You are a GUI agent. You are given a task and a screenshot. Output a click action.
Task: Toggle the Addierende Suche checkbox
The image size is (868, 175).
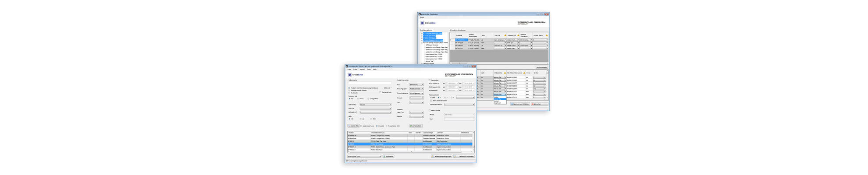pos(362,126)
